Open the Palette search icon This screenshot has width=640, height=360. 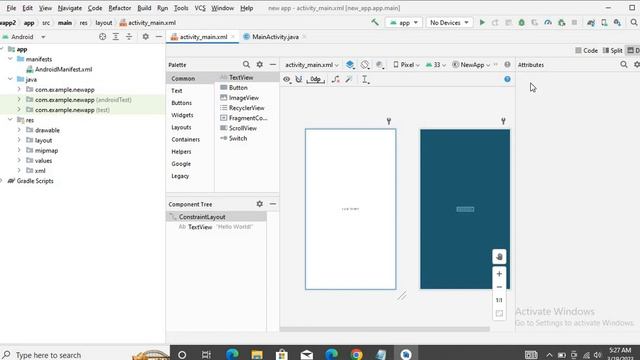(246, 64)
